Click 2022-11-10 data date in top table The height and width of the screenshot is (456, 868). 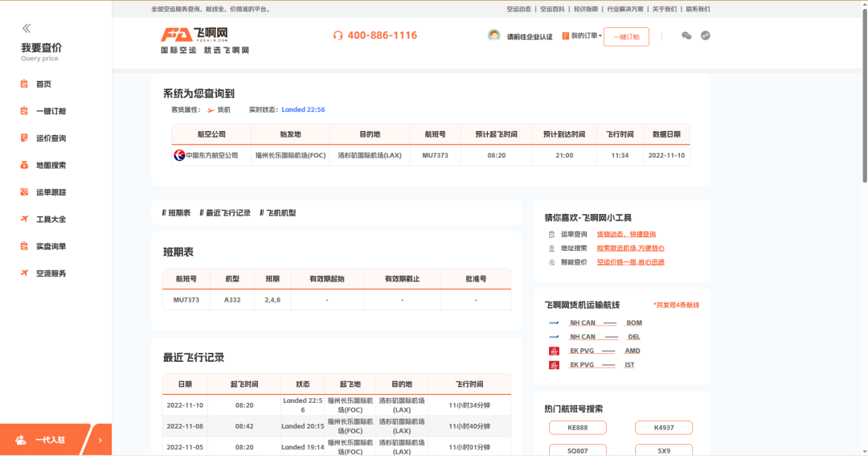666,156
